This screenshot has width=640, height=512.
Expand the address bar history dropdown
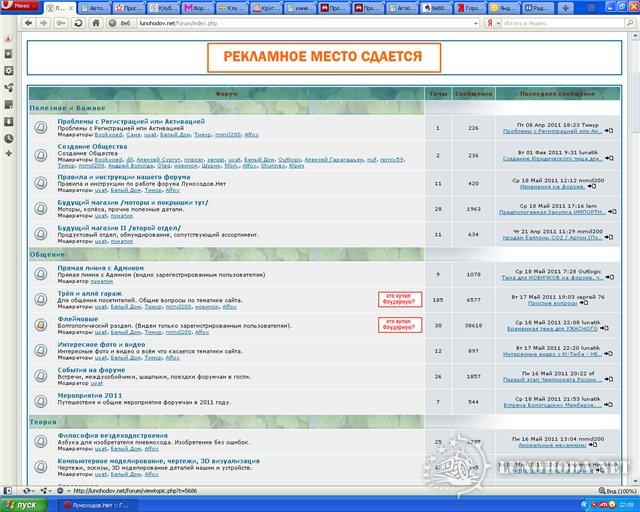click(476, 24)
